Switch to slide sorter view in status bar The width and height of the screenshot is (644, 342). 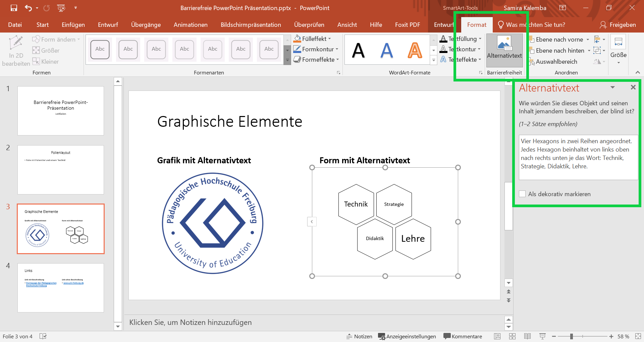click(x=512, y=336)
